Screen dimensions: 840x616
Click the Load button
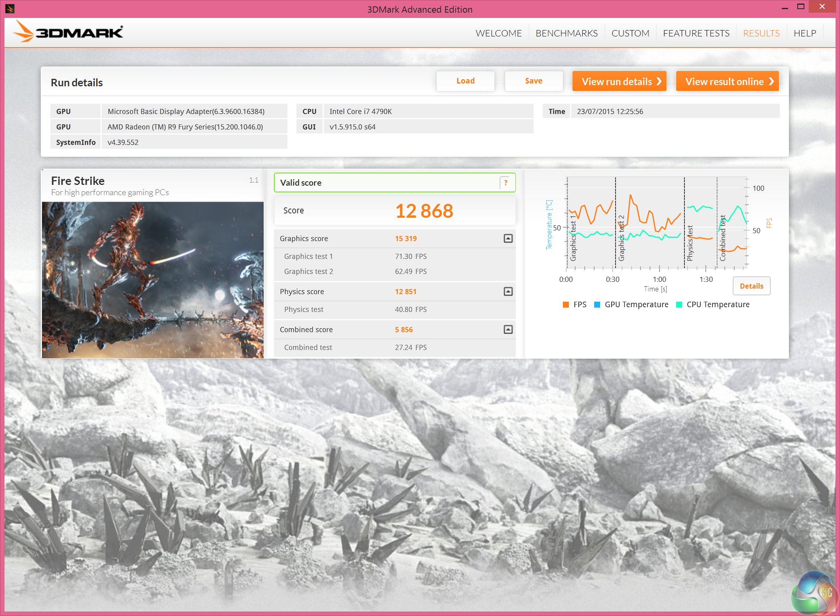[x=465, y=81]
